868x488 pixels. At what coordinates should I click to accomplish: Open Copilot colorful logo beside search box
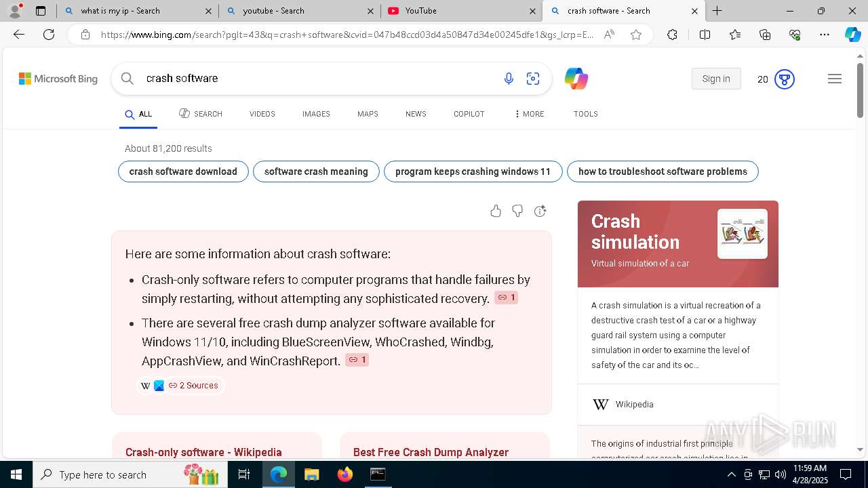click(x=576, y=79)
